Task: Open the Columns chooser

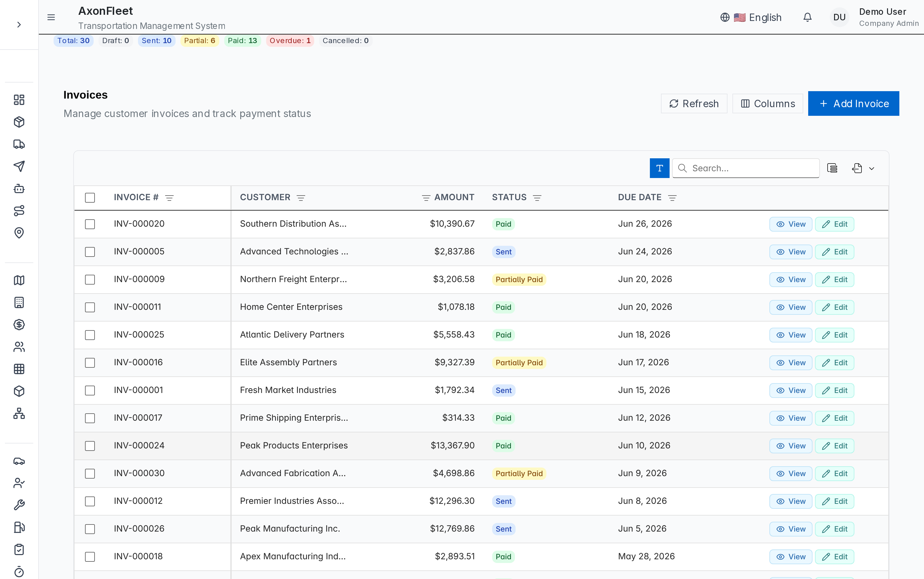Action: click(x=768, y=104)
